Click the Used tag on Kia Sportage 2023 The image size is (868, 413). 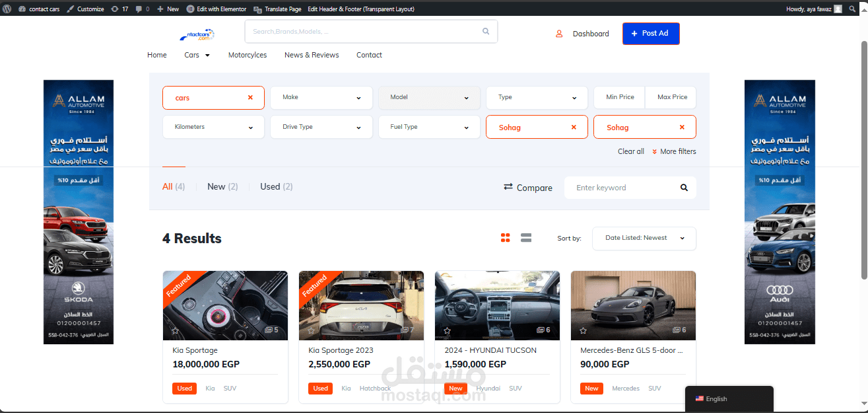coord(321,389)
